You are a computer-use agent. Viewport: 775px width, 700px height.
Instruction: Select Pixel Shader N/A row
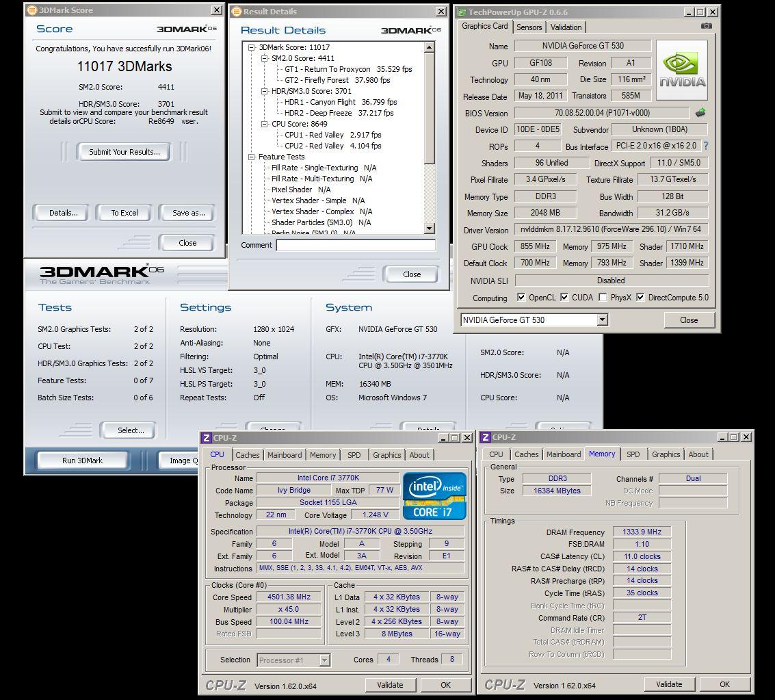point(300,190)
